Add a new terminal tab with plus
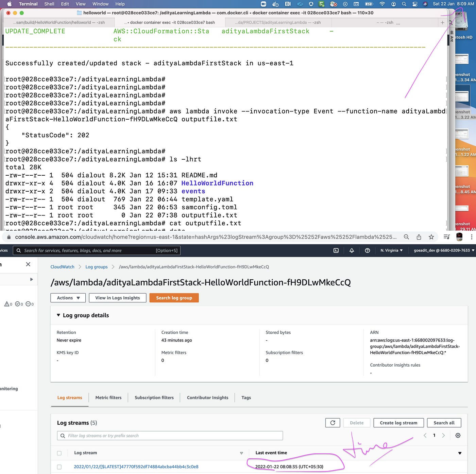476x474 pixels. click(x=442, y=22)
